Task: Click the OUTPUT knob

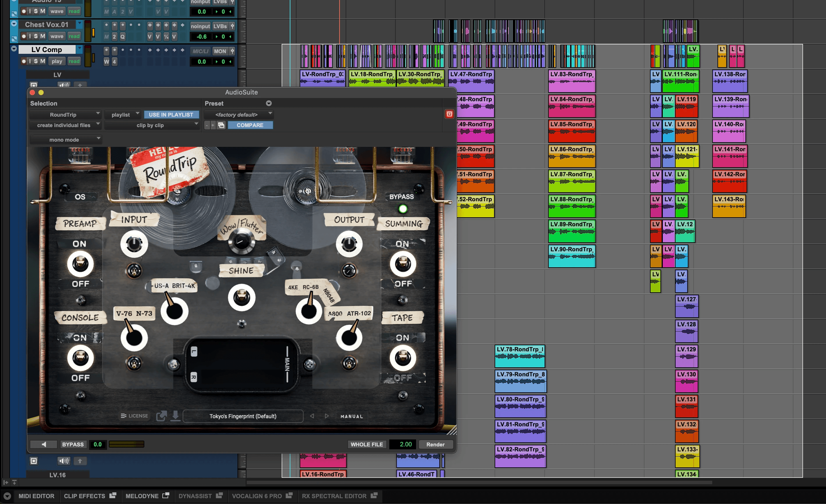Action: [349, 244]
